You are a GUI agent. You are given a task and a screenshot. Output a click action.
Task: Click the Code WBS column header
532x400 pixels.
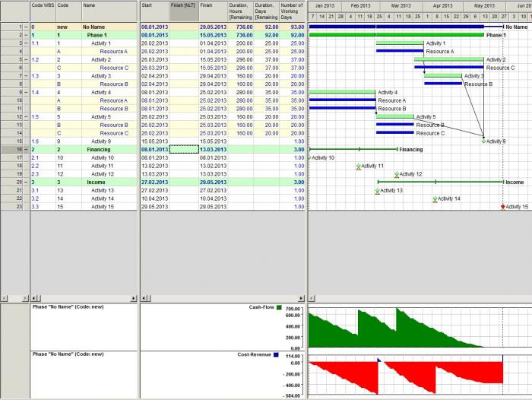43,11
